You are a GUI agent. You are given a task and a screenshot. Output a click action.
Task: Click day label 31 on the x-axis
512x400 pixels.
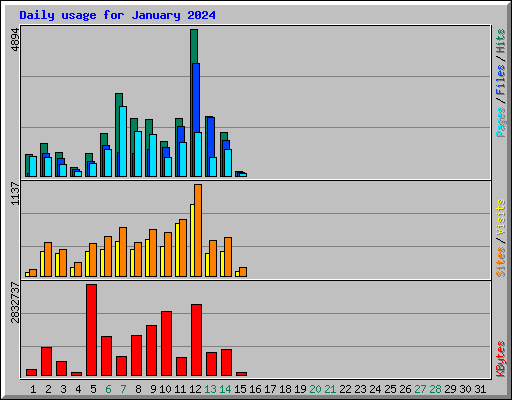click(x=480, y=389)
